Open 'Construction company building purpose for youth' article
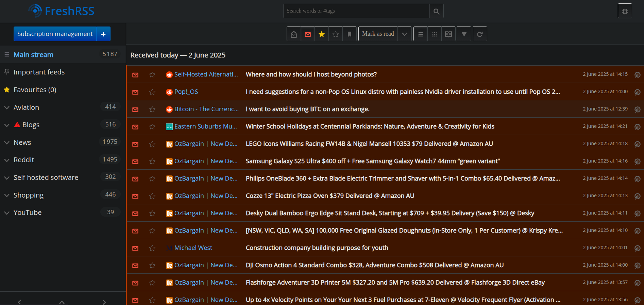 click(317, 248)
